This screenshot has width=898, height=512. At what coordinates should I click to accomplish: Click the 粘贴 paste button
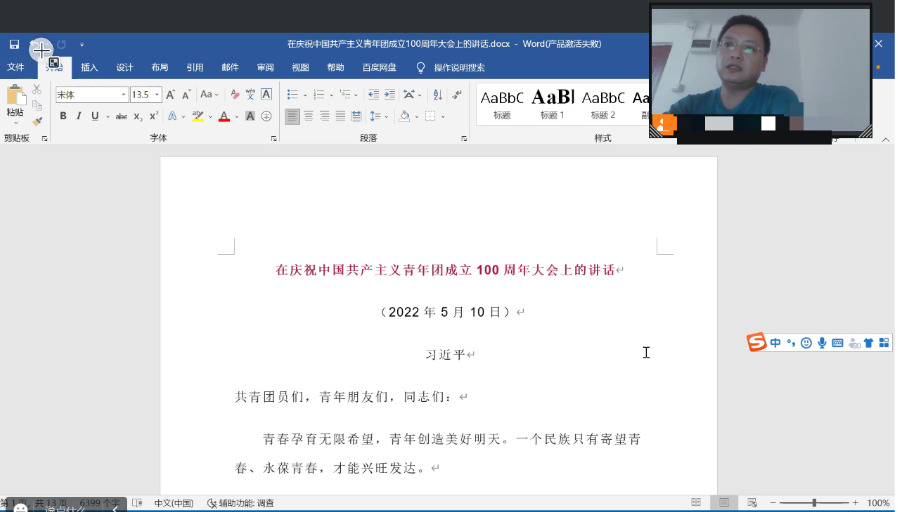(15, 101)
